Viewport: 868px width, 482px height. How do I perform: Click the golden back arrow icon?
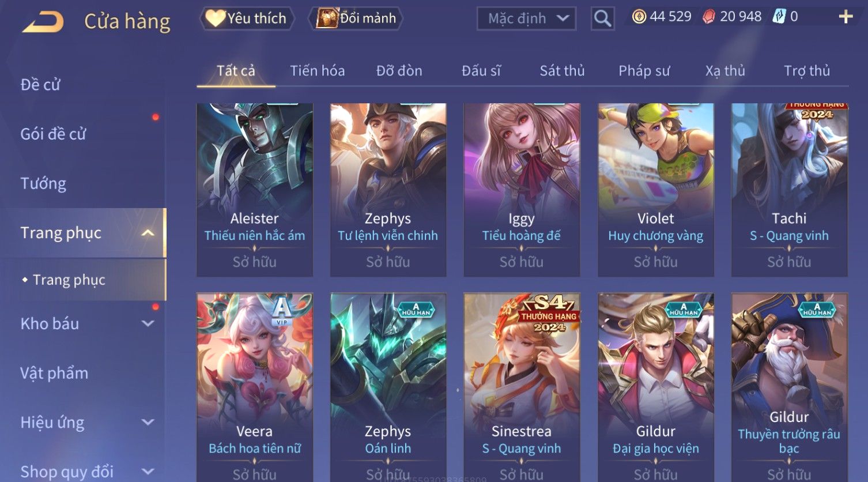point(43,21)
